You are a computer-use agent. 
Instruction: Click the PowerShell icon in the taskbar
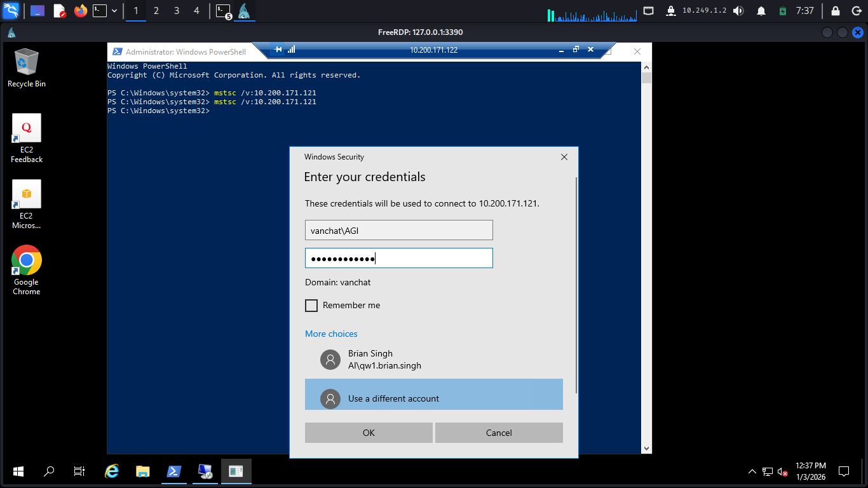tap(173, 471)
